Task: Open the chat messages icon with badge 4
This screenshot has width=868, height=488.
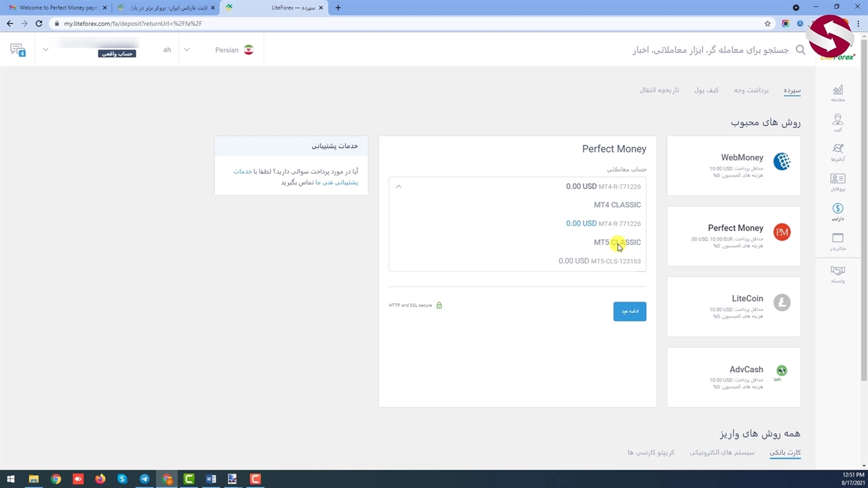Action: pyautogui.click(x=18, y=50)
